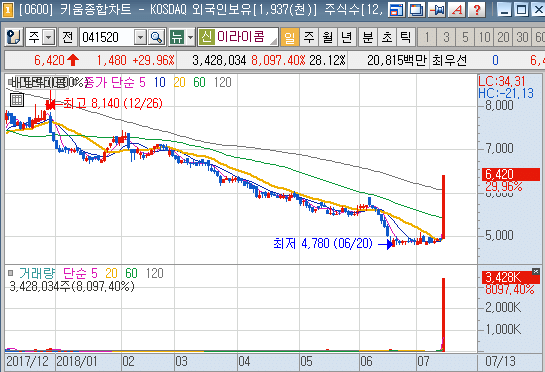Click the '전' button
This screenshot has width=545, height=372.
[x=67, y=37]
